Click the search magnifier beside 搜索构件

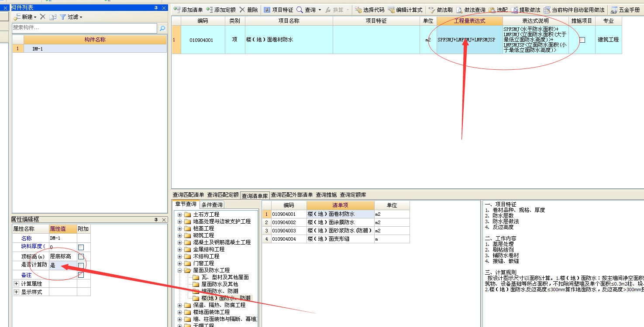pos(162,28)
